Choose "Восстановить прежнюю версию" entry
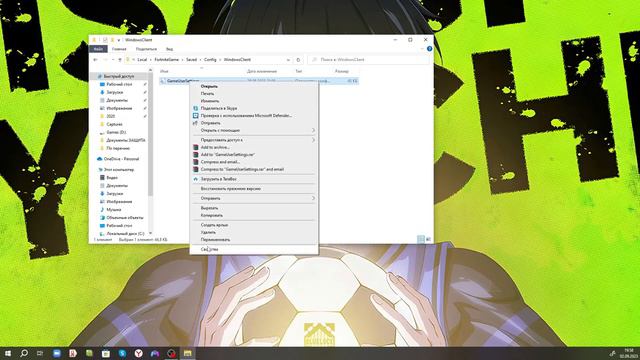This screenshot has width=640, height=360. (231, 189)
